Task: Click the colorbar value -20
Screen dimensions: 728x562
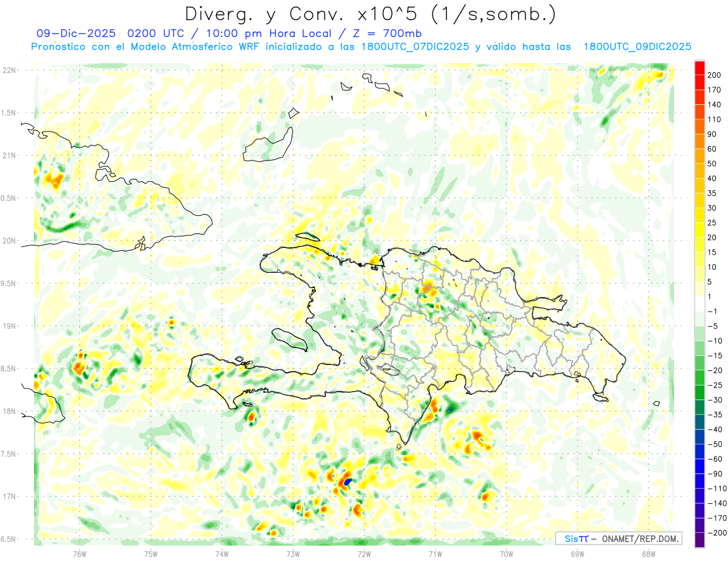Action: click(716, 370)
